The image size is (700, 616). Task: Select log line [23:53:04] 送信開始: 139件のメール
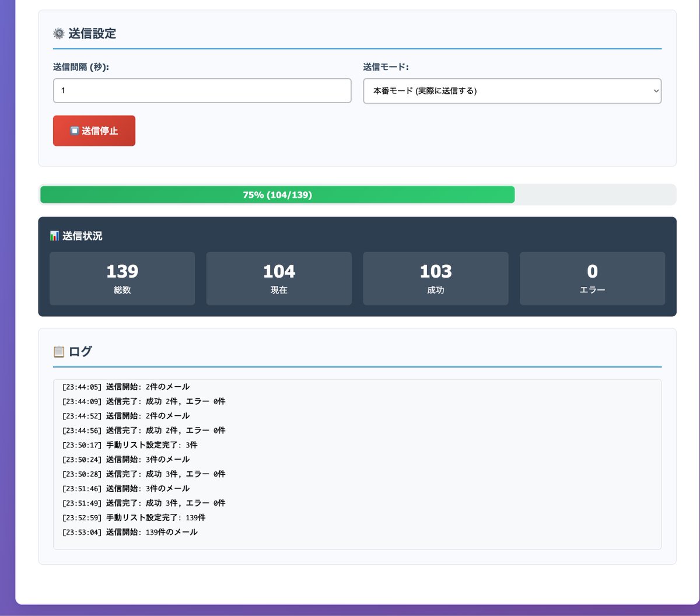click(129, 533)
